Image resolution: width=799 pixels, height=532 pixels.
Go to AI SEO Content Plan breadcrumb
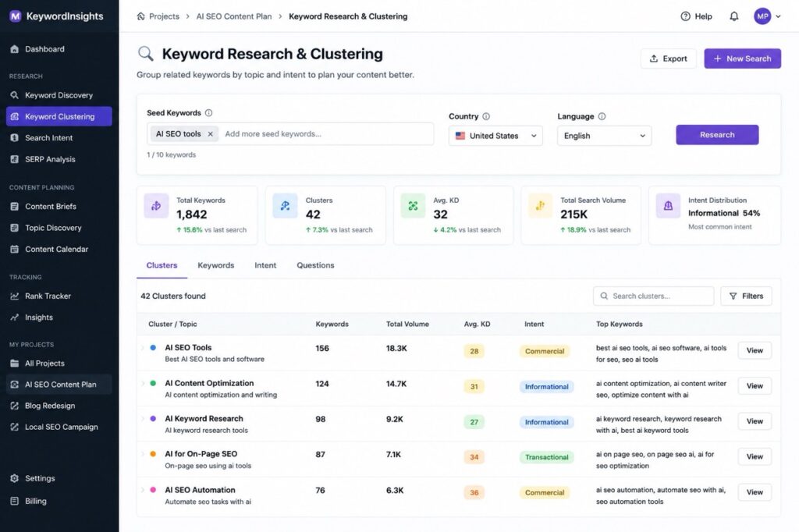point(234,16)
